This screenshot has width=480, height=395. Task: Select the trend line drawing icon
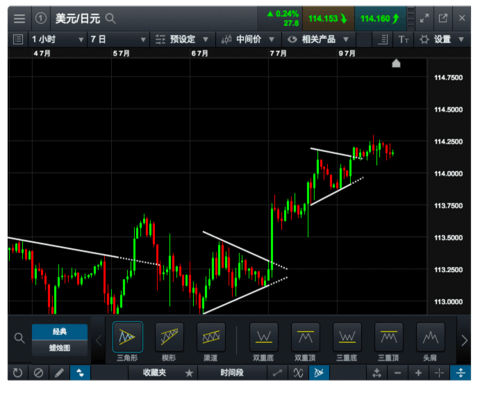(x=277, y=373)
